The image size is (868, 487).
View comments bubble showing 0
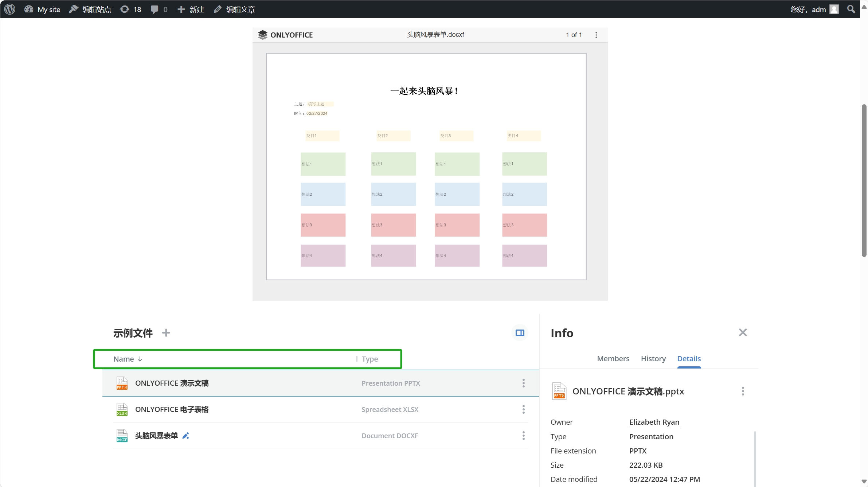click(159, 9)
